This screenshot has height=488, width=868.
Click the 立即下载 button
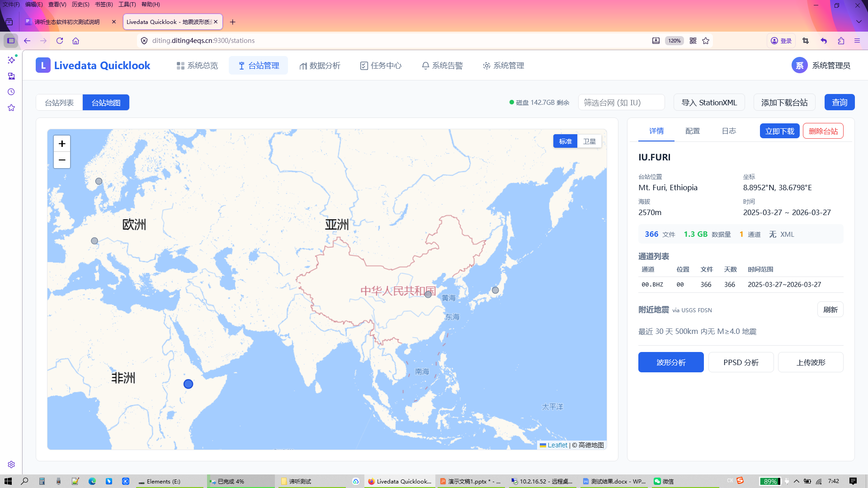click(779, 131)
